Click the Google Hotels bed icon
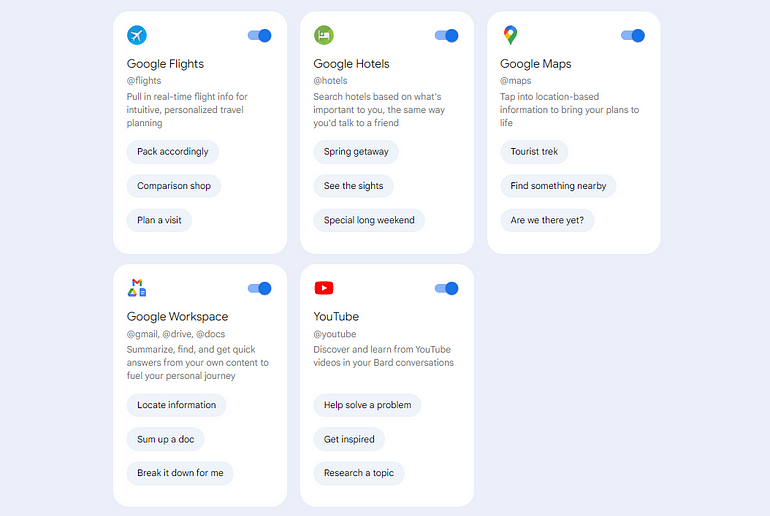Viewport: 770px width, 516px height. [324, 35]
